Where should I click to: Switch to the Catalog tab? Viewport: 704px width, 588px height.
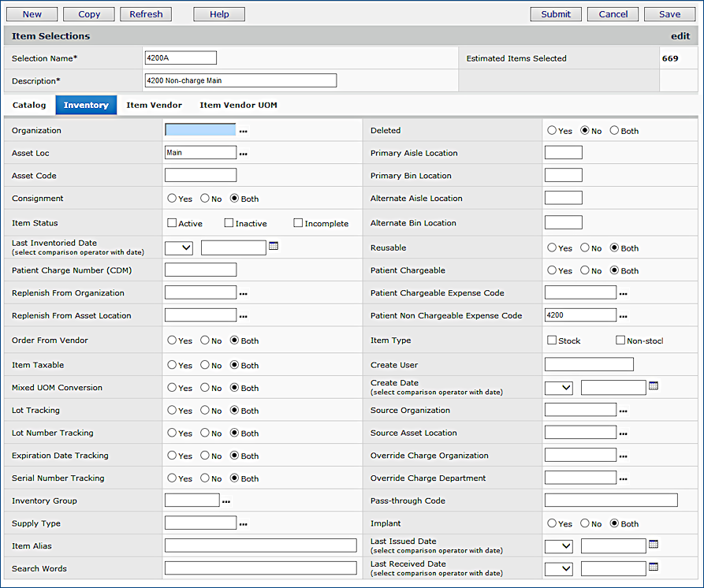pyautogui.click(x=29, y=105)
